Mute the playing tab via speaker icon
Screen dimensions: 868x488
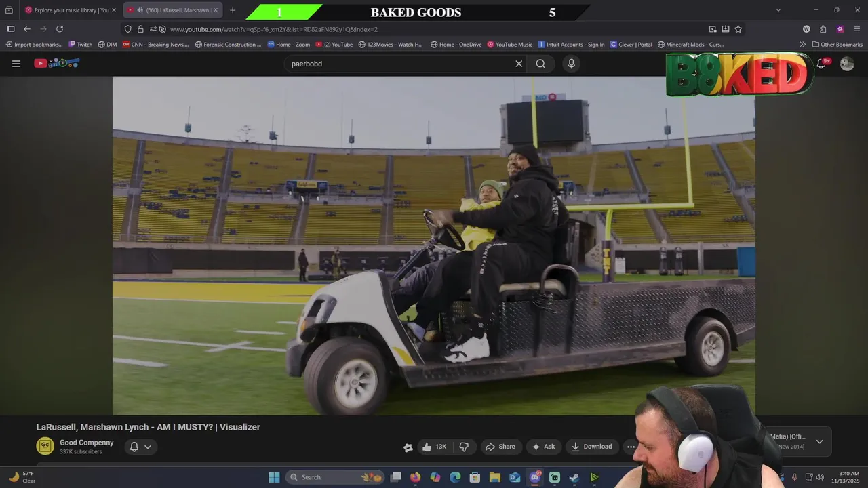(x=140, y=10)
